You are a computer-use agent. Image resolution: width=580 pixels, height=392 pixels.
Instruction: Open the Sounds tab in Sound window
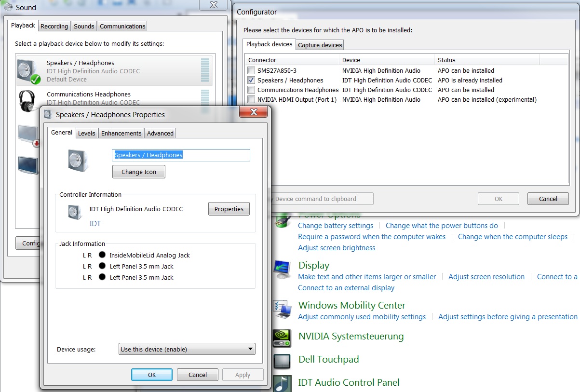tap(84, 27)
